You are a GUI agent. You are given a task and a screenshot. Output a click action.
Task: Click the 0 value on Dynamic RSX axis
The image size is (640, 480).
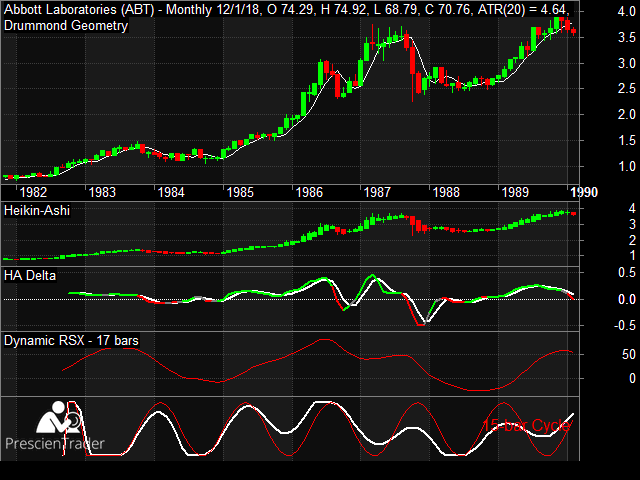(x=632, y=378)
